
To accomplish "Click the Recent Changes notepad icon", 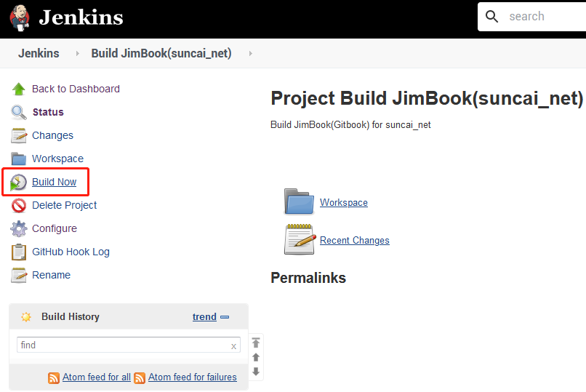I will [300, 239].
